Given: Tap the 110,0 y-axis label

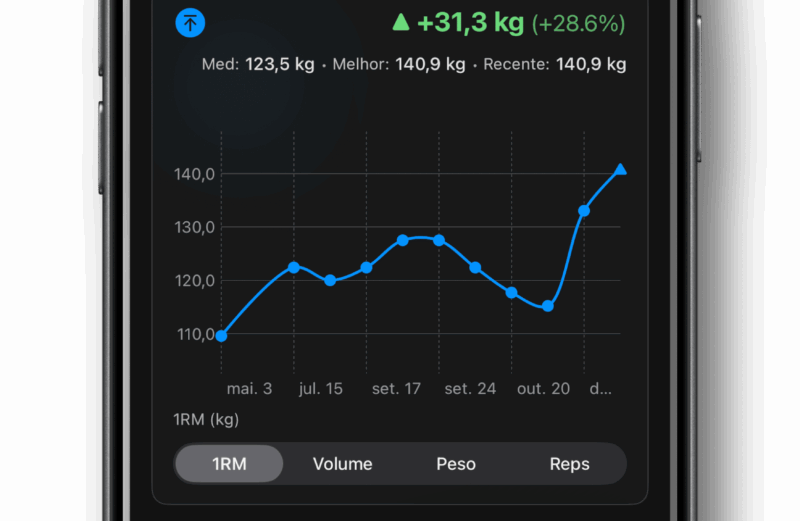Looking at the screenshot, I should 195,334.
